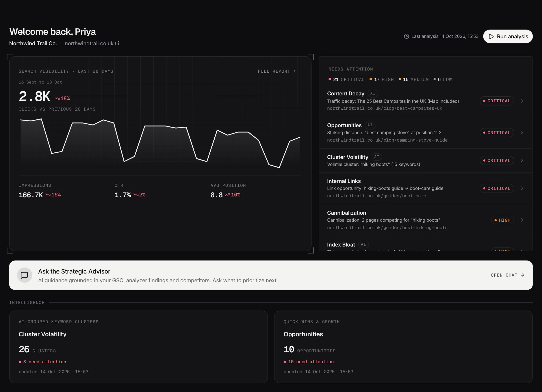Click the trend icon beside impressions 16%
Screen dimensions: 542x392
pos(48,195)
